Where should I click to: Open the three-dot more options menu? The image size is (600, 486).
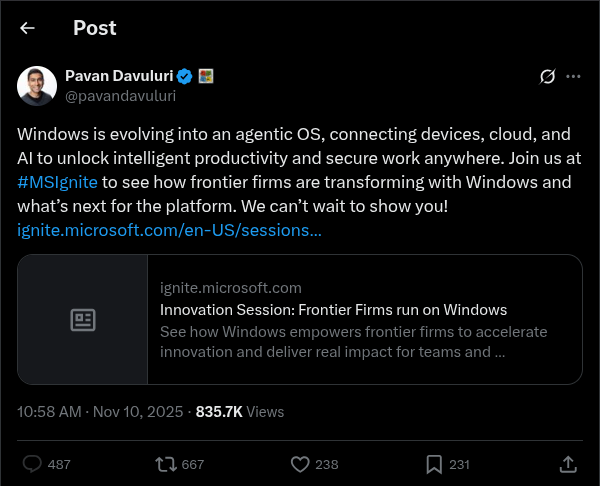pos(573,76)
